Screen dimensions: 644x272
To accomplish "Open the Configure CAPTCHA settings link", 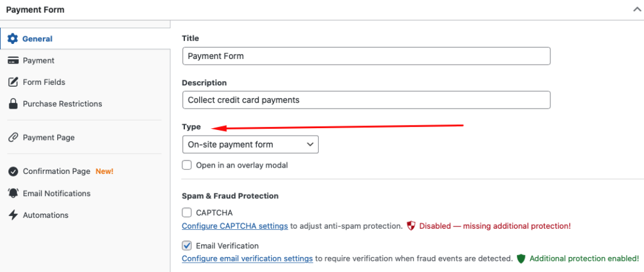I will [x=235, y=226].
